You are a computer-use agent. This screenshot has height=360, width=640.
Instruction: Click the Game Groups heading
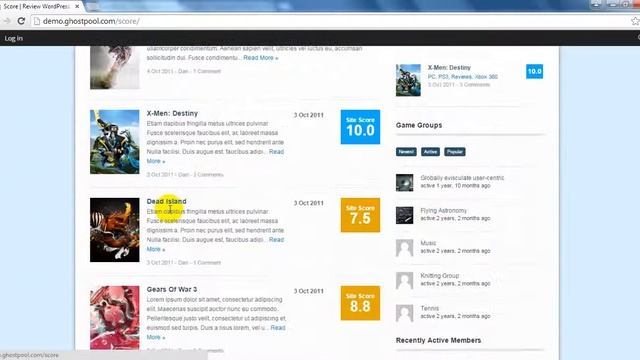tap(419, 125)
